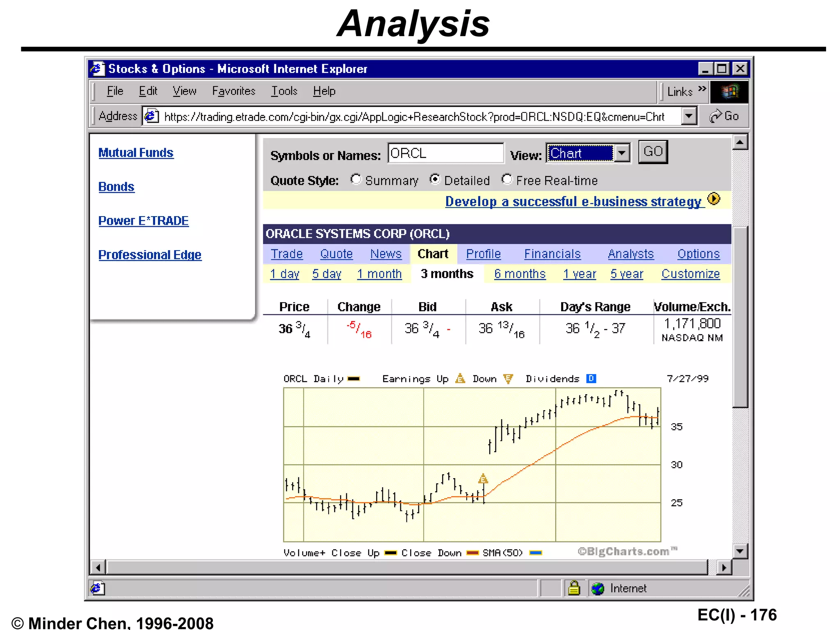The image size is (840, 630).
Task: Click the Windows logo throbber icon
Action: (x=729, y=91)
